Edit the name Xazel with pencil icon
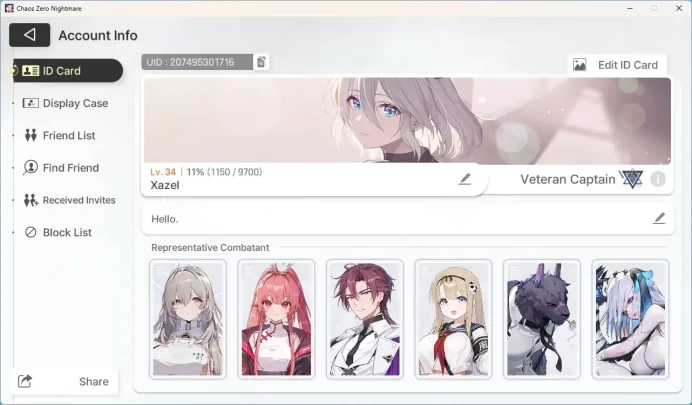The image size is (692, 405). 464,179
